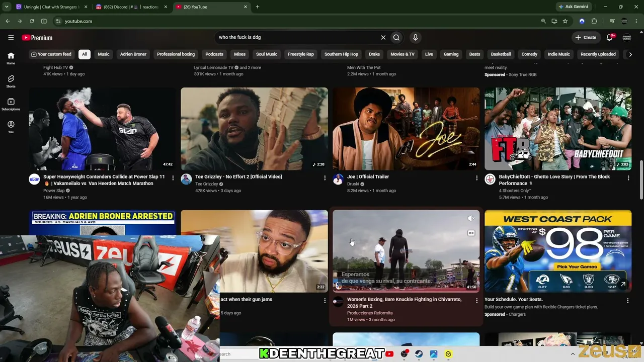Show more filter chips with right arrow
Screen dimensions: 644x362
click(630, 54)
